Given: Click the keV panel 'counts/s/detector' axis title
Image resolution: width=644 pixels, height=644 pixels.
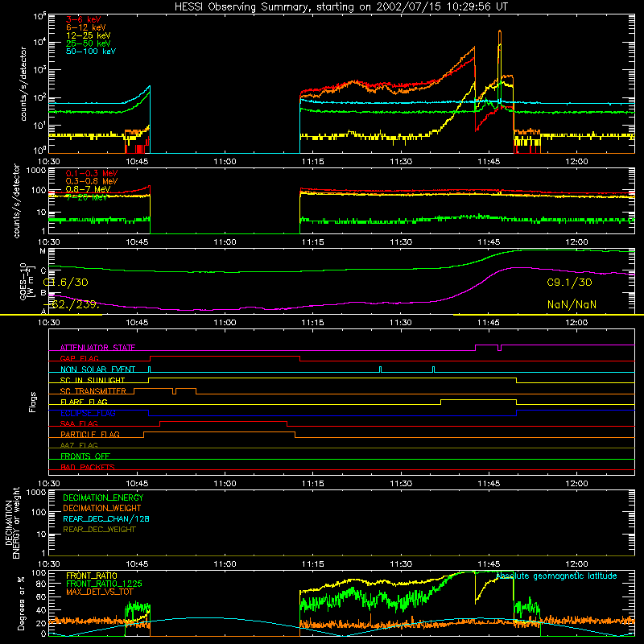Looking at the screenshot, I should point(23,84).
